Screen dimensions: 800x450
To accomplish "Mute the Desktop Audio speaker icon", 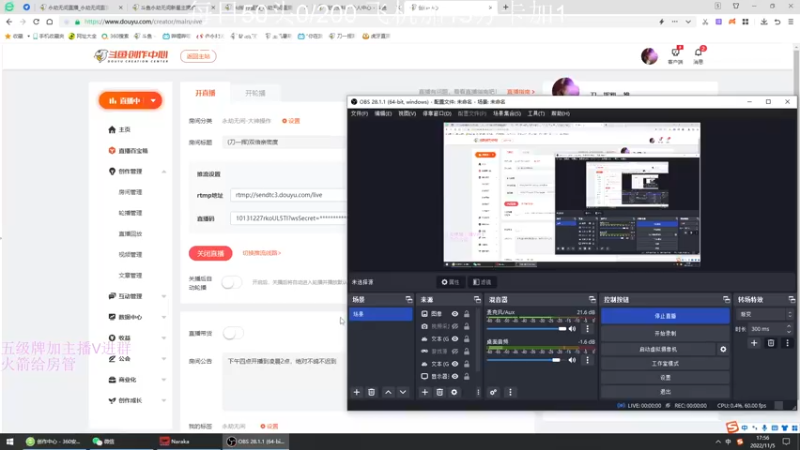I will pos(572,360).
